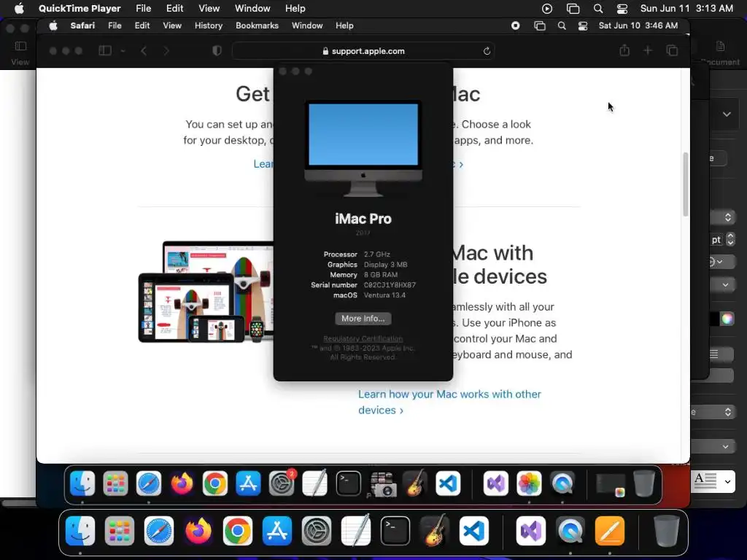Image resolution: width=747 pixels, height=560 pixels.
Task: Open Terminal in the recorded video dock
Action: tap(348, 484)
